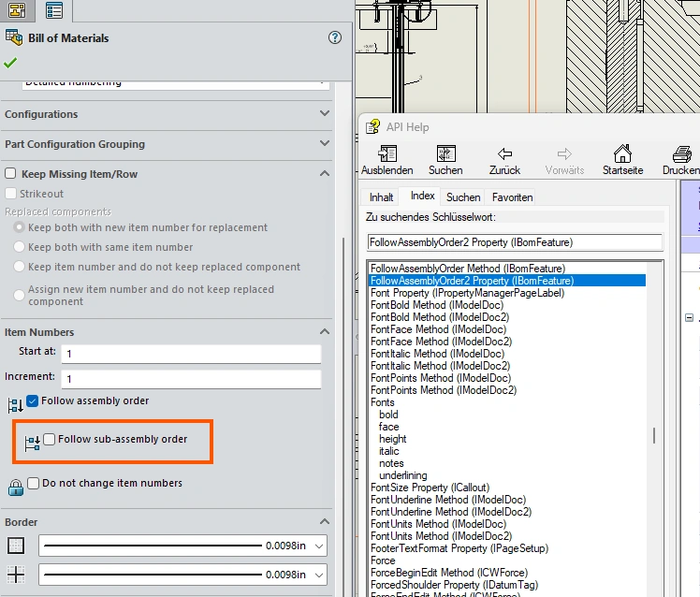Open the box border thickness dropdown

tap(320, 546)
